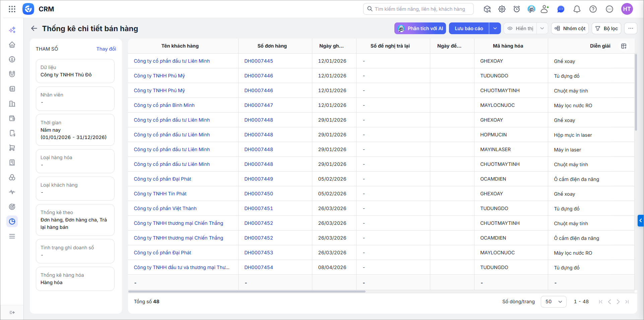644x320 pixels.
Task: Open the Nhân viên parameter box
Action: point(75,99)
